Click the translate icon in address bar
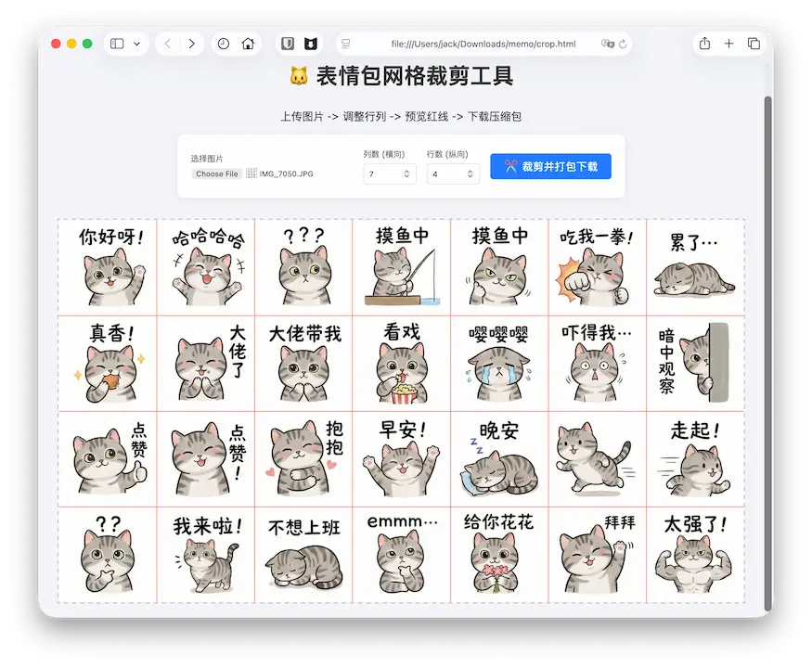 coord(607,44)
